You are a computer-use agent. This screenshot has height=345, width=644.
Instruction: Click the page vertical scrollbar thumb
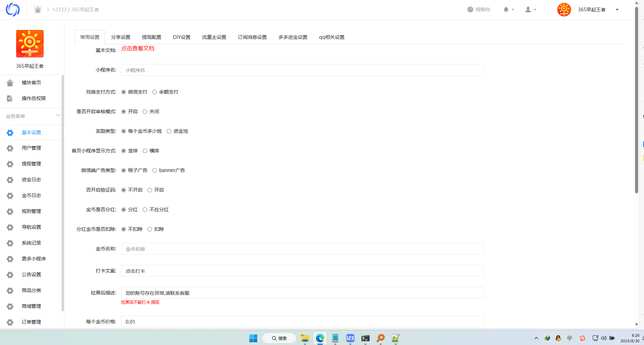636,100
